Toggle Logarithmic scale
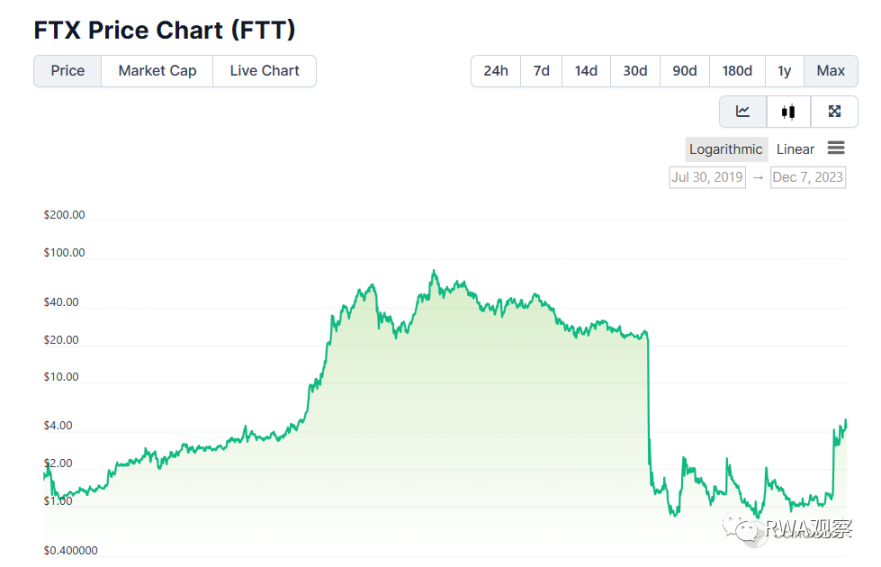881x567 pixels. coord(726,149)
